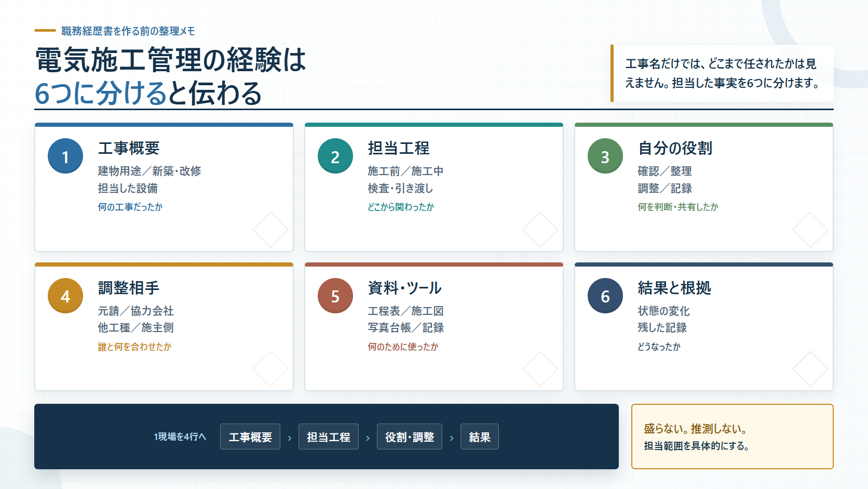Click the text 調整／記録

click(x=665, y=188)
